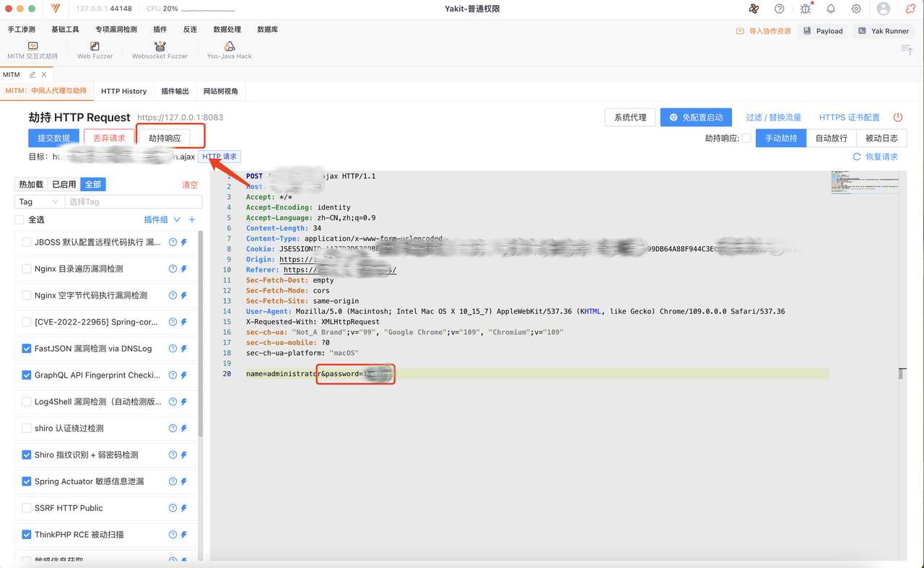Toggle the 劫持响应 checkbox
Viewport: 924px width, 568px height.
coord(746,138)
